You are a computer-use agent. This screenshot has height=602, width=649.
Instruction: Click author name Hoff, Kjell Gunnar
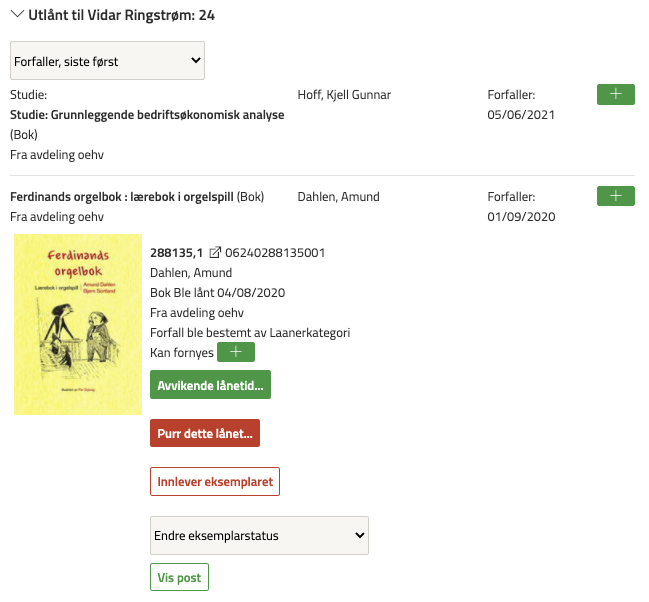click(344, 95)
